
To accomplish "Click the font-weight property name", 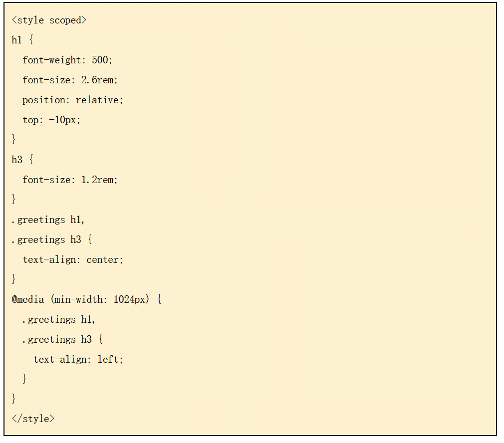I will 54,60.
